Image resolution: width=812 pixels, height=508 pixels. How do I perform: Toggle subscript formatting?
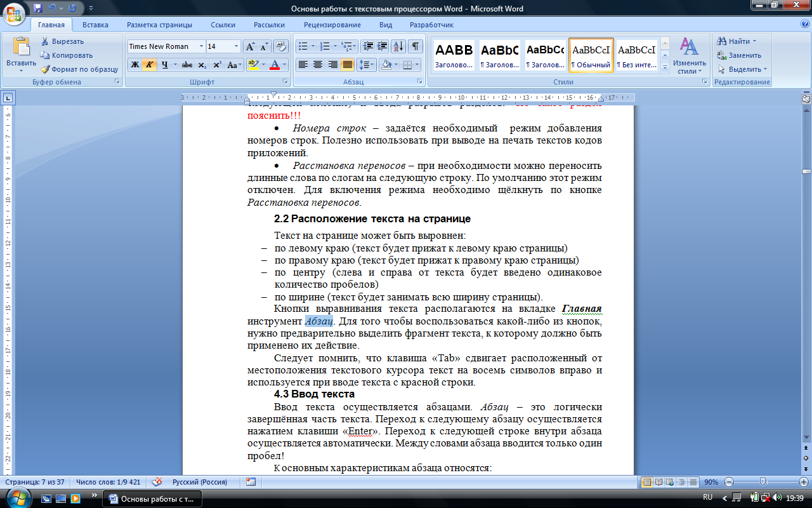tap(202, 65)
